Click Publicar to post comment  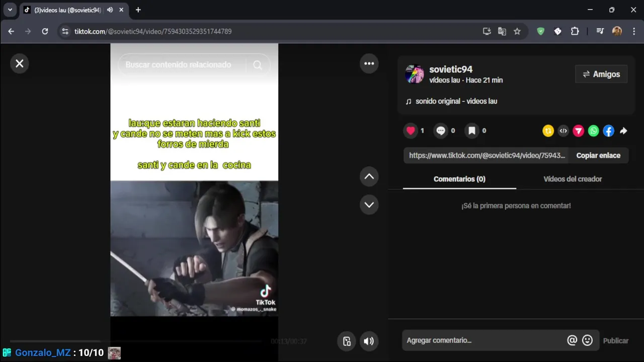click(x=616, y=340)
